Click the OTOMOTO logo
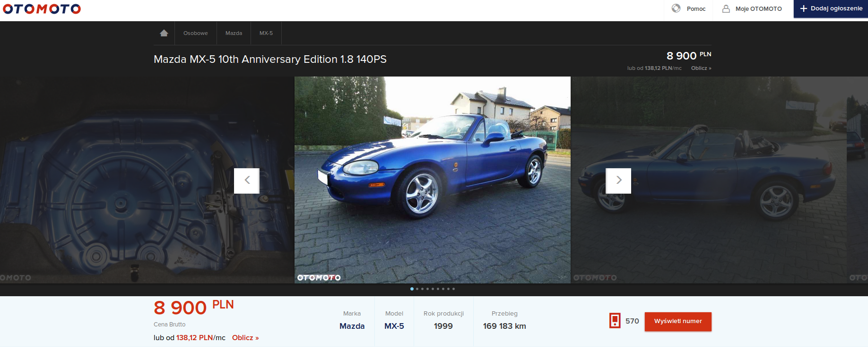868x351 pixels. [42, 9]
